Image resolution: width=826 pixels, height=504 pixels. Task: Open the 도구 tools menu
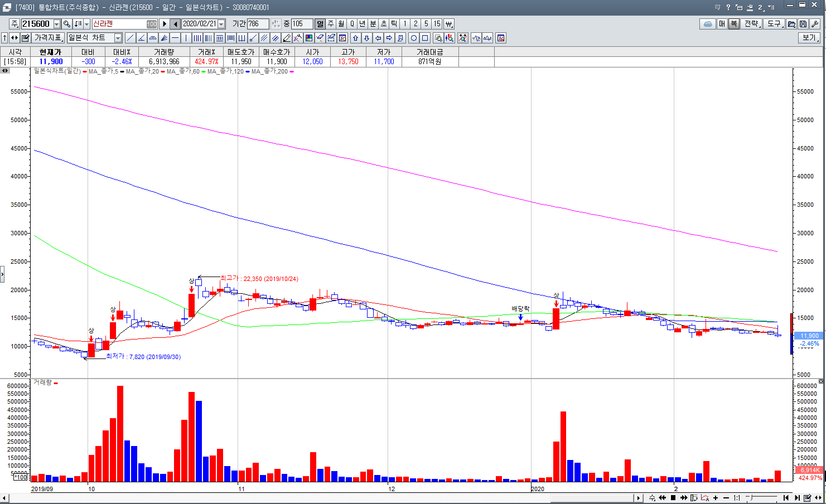(x=774, y=24)
